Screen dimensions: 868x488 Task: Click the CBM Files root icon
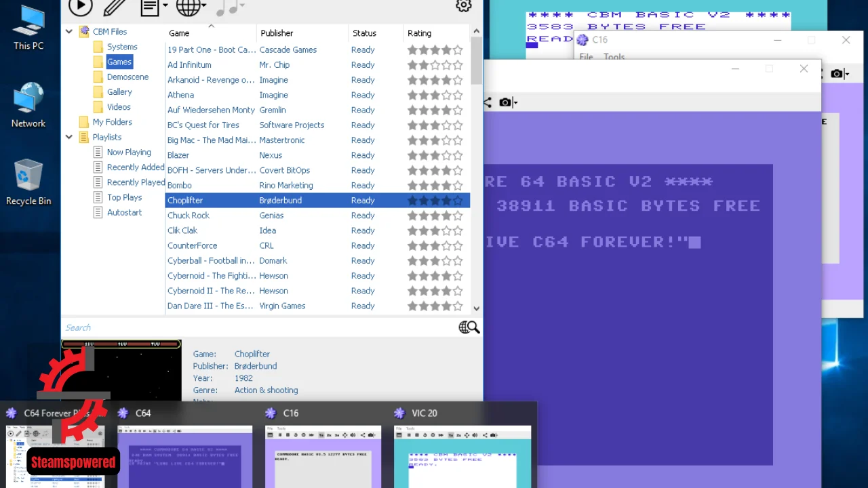(84, 31)
